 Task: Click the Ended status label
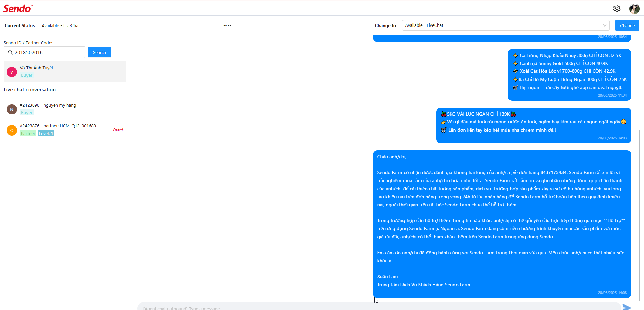pos(118,130)
